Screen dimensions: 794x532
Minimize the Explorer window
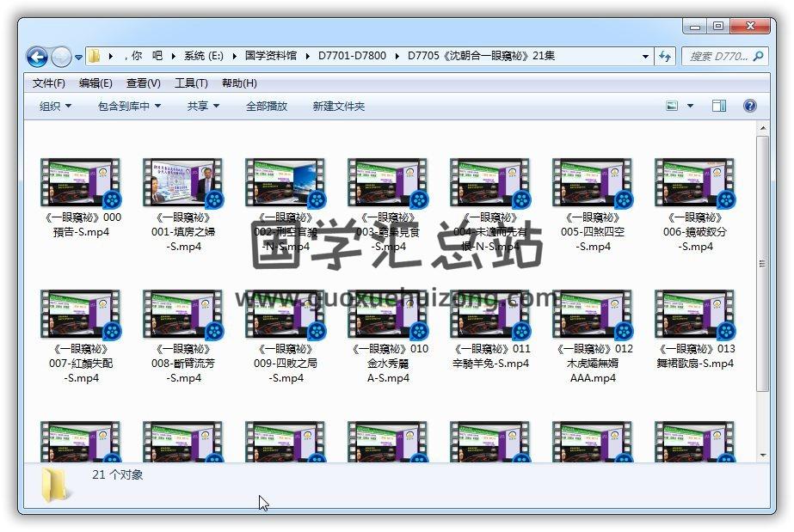click(x=695, y=27)
